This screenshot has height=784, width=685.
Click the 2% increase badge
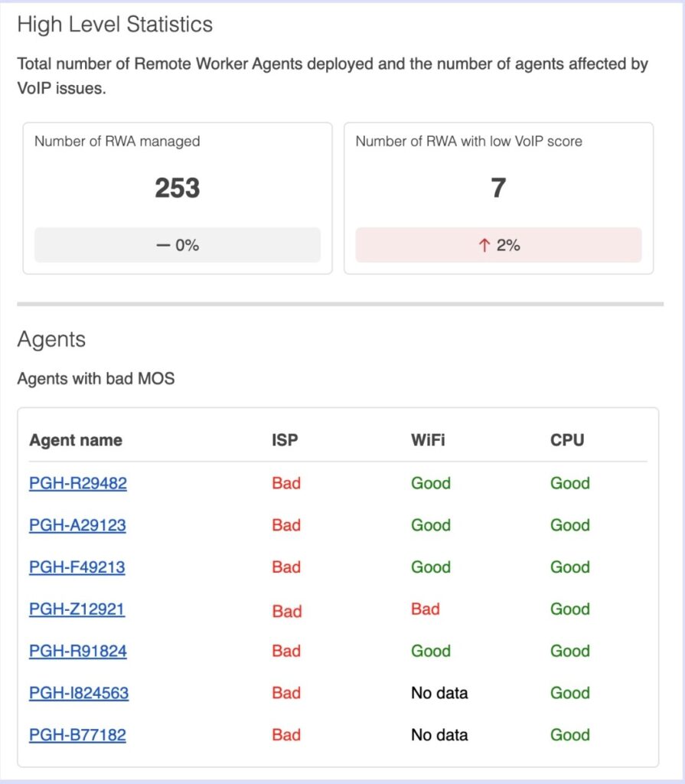click(499, 245)
